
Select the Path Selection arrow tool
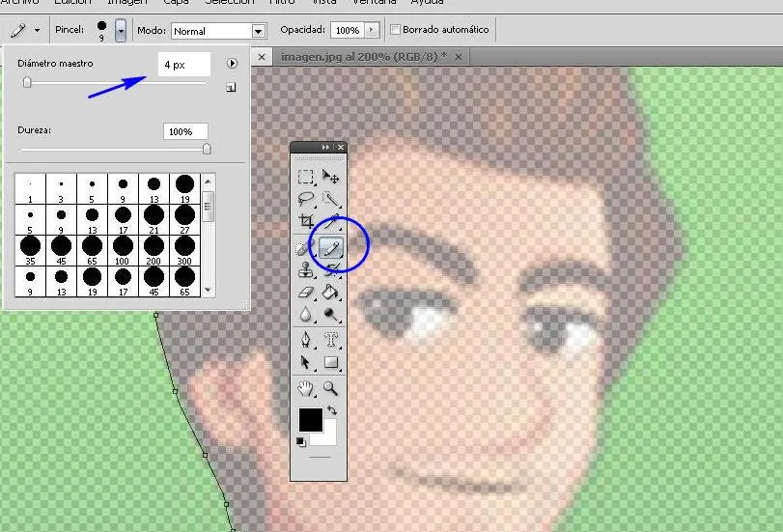coord(306,362)
